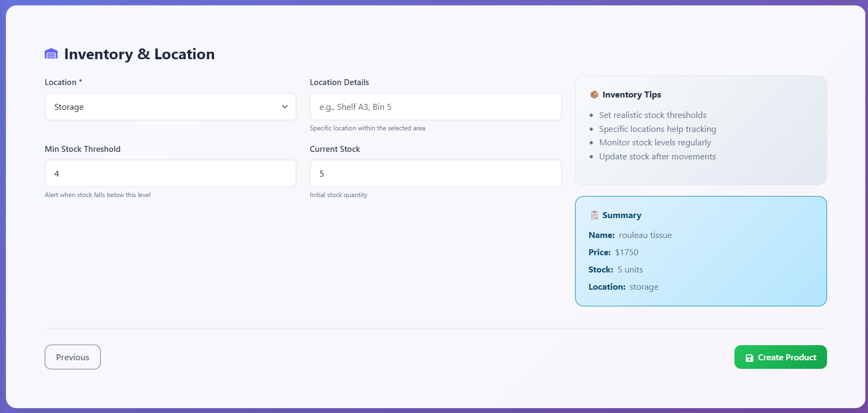Click the Location * label
Viewport: 868px width, 413px height.
click(x=64, y=82)
